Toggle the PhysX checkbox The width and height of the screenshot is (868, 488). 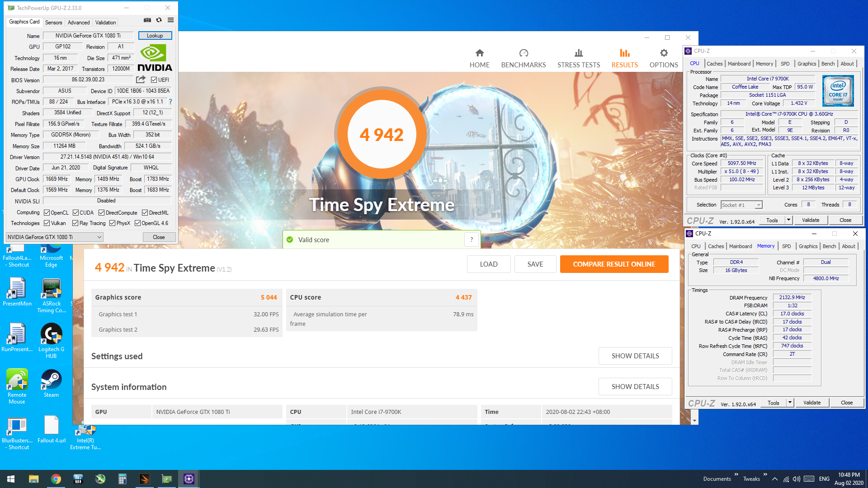(x=113, y=223)
